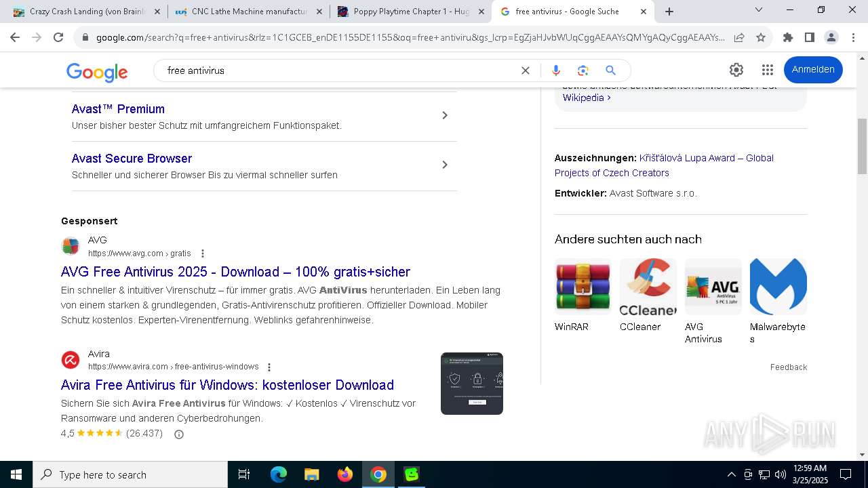
Task: Click the page vertical scrollbar thumb
Action: pyautogui.click(x=862, y=146)
